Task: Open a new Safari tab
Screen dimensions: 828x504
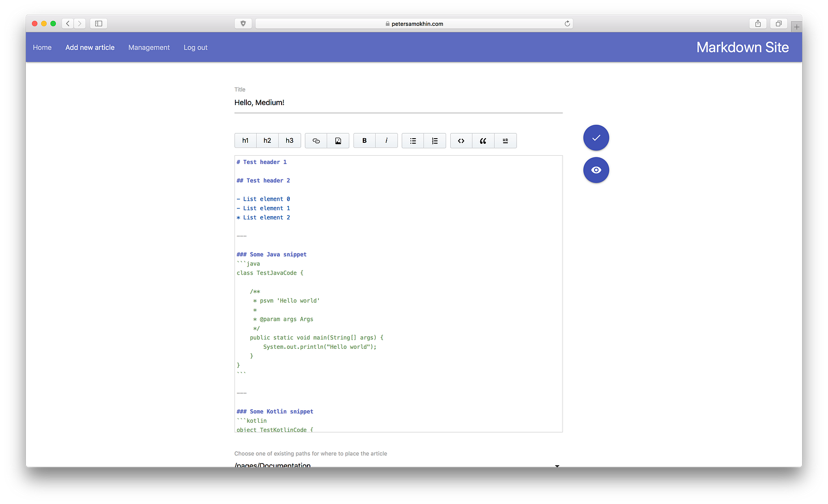Action: [x=796, y=27]
